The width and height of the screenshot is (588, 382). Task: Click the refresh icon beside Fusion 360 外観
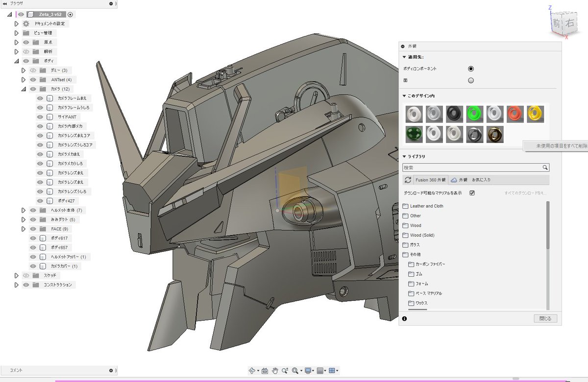point(408,180)
